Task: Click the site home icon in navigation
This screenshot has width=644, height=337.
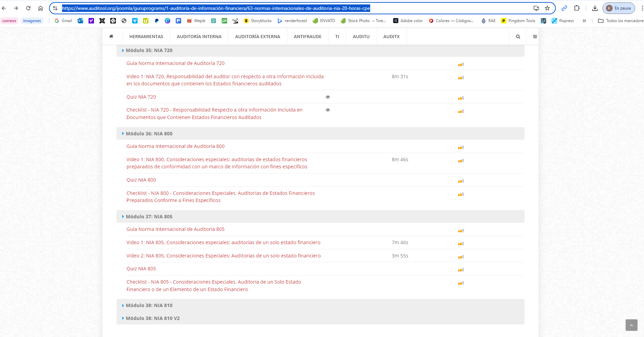Action: (x=111, y=36)
